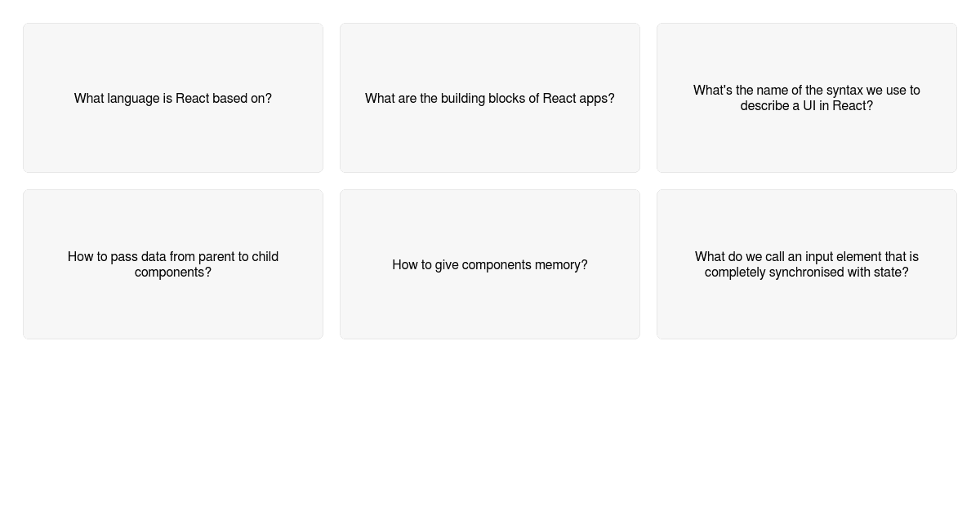Image resolution: width=980 pixels, height=514 pixels.
Task: Select the card asking about describing UI syntax
Action: click(806, 98)
